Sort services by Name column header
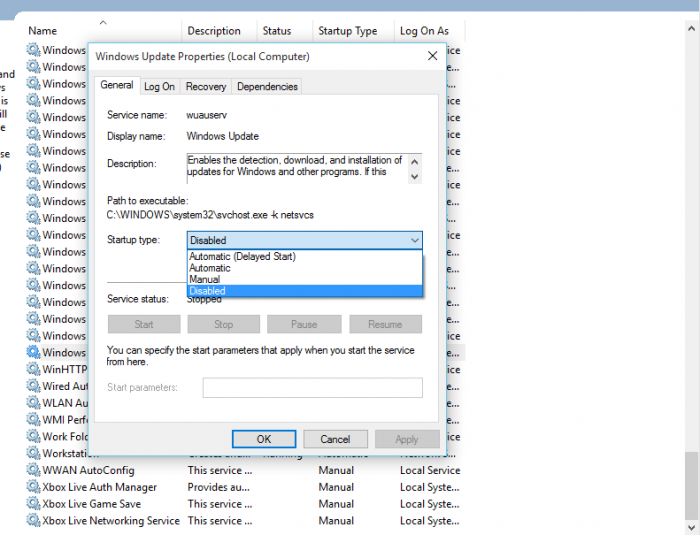Image resolution: width=700 pixels, height=535 pixels. click(x=103, y=31)
